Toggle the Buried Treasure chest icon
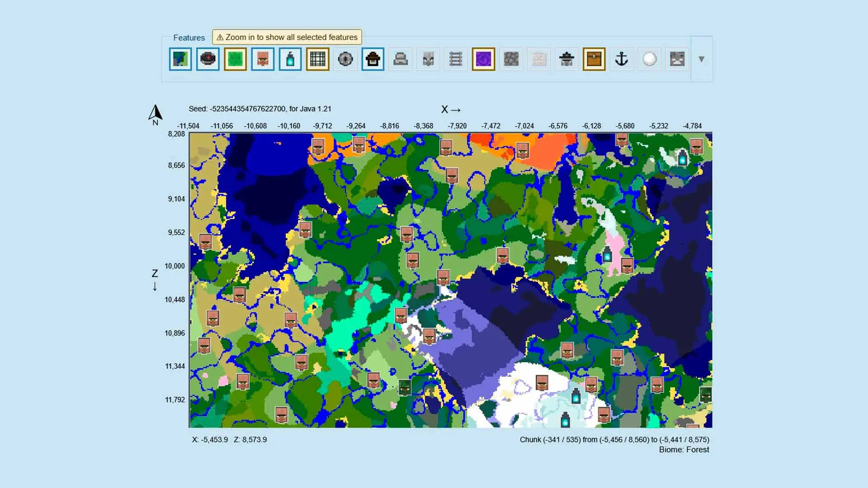The width and height of the screenshot is (868, 488). tap(594, 59)
